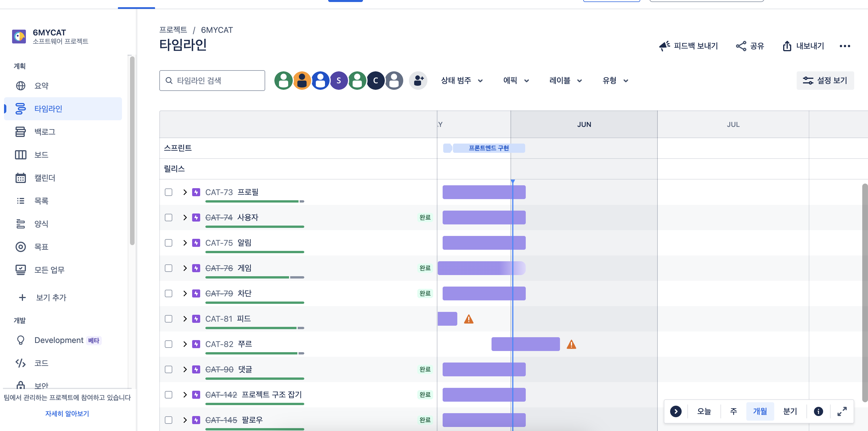This screenshot has height=431, width=868.
Task: Enter fullscreen with the expand arrows icon
Action: (842, 411)
